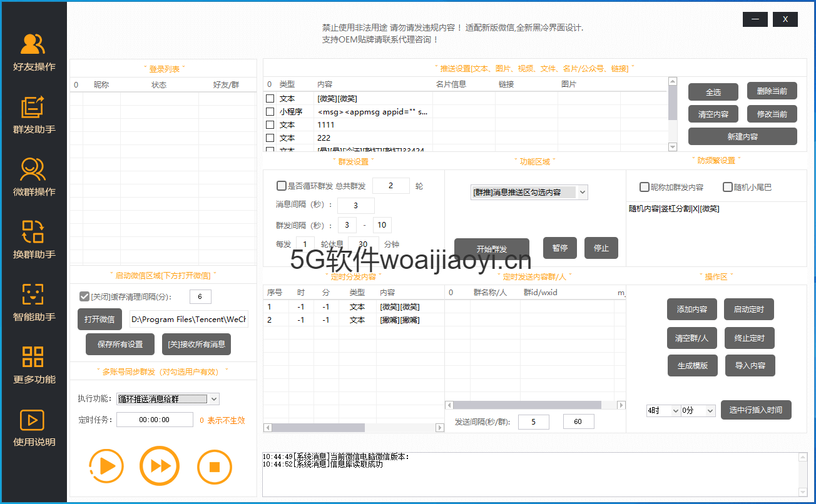Click 新建内容 button

[743, 136]
